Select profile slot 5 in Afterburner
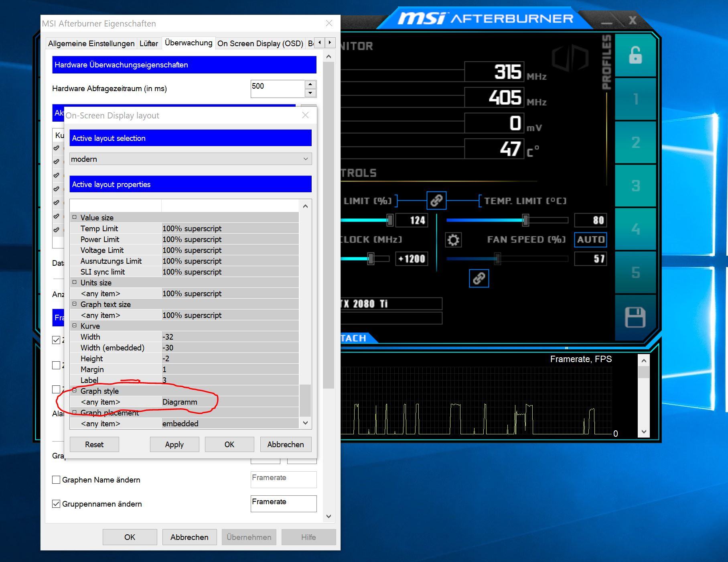This screenshot has height=562, width=728. pos(635,272)
